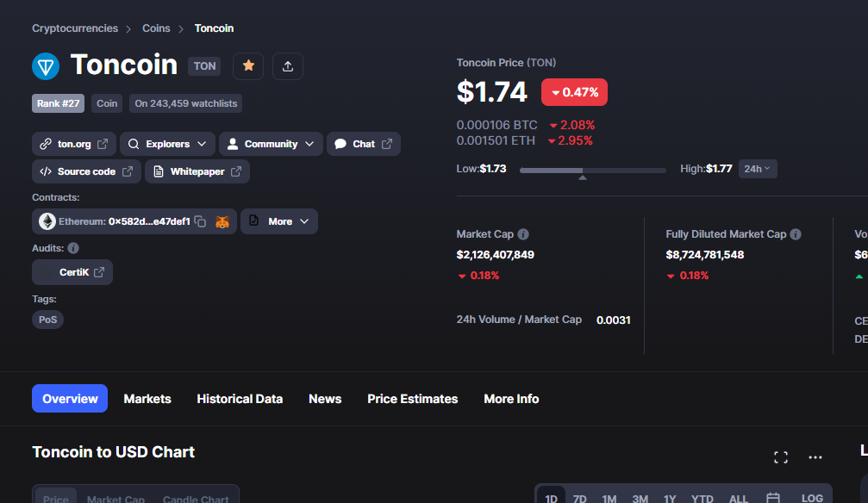Open the News tab
The width and height of the screenshot is (868, 503).
(x=325, y=399)
